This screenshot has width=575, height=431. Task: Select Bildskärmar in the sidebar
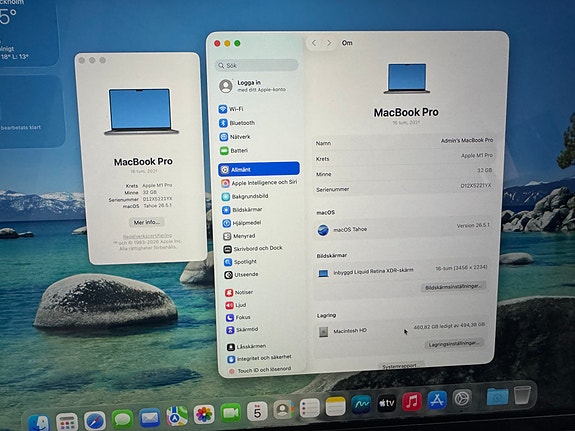260,210
